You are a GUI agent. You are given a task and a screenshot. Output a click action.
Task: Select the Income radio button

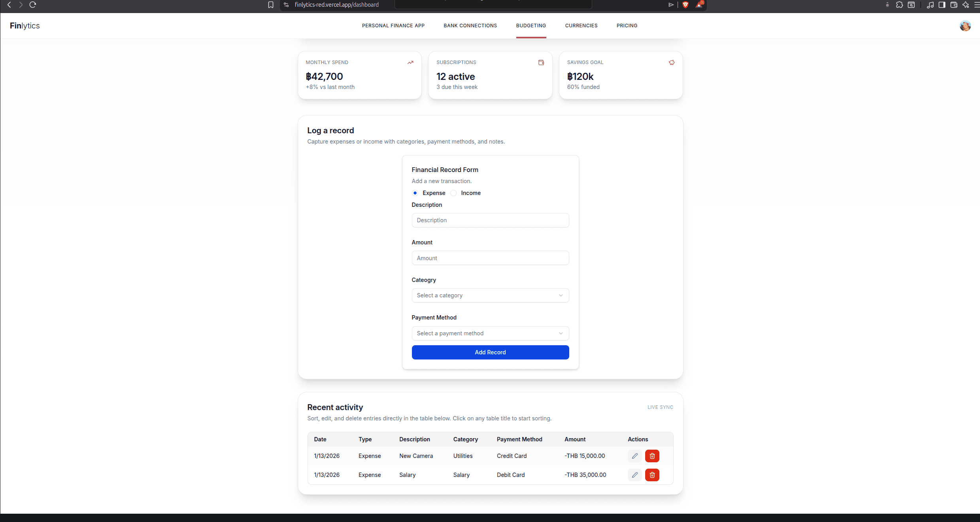[453, 193]
